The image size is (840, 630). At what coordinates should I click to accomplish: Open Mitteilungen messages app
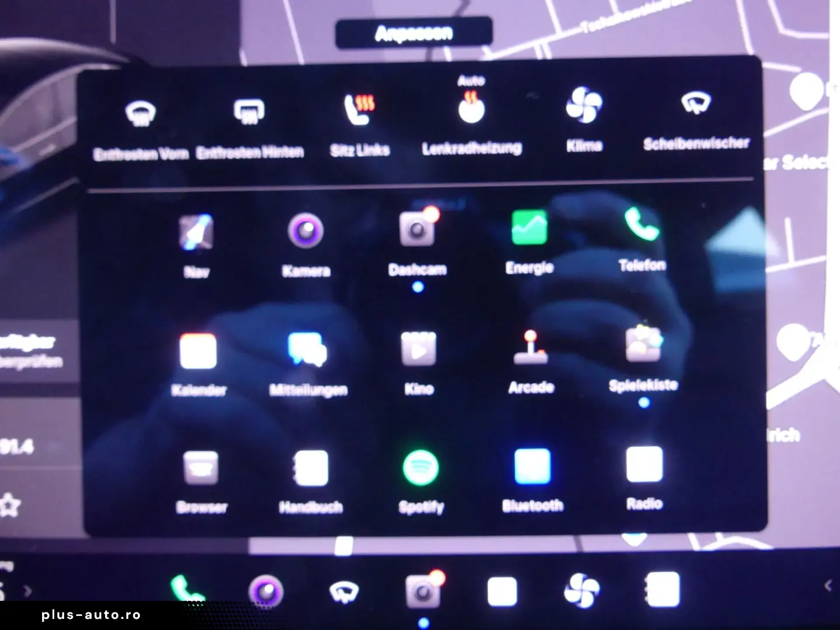coord(307,350)
